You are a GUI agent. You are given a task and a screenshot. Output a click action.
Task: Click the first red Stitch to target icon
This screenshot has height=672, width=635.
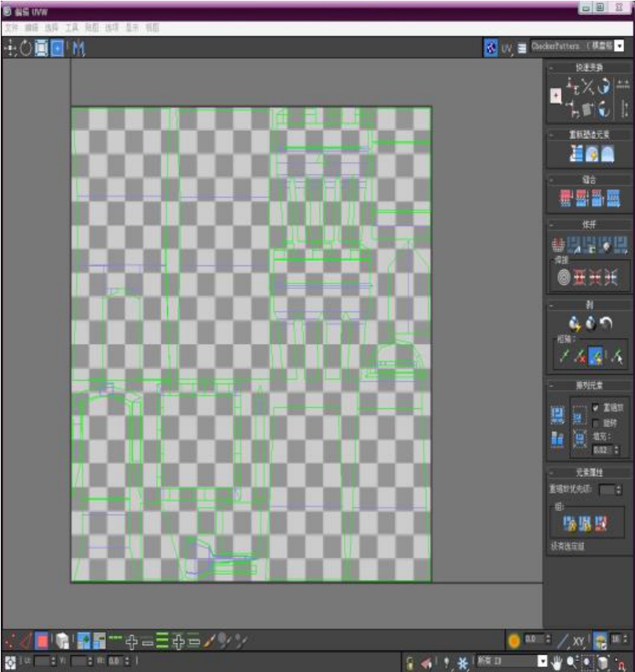coord(566,199)
